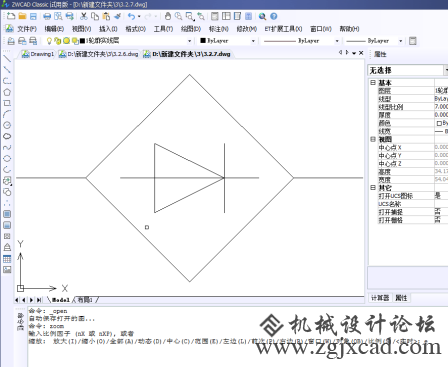This screenshot has height=368, width=448.
Task: Click the Copy icon
Action: click(95, 16)
